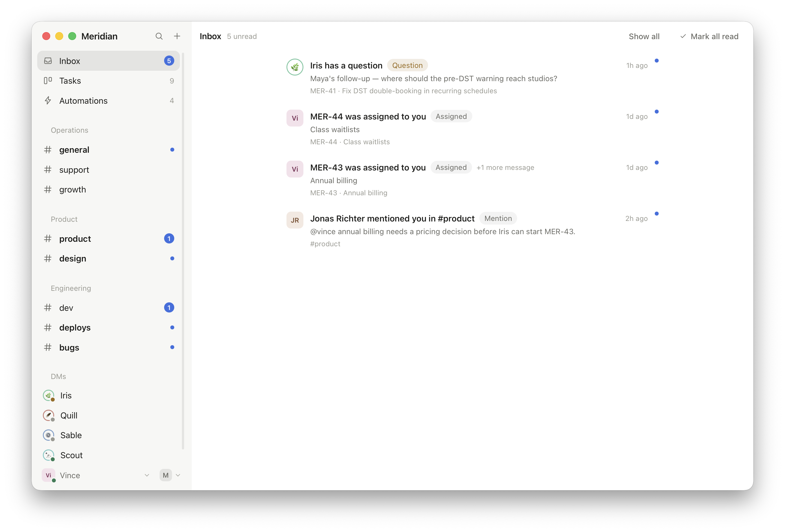The image size is (785, 532).
Task: Click the Automations lightning icon
Action: 48,101
